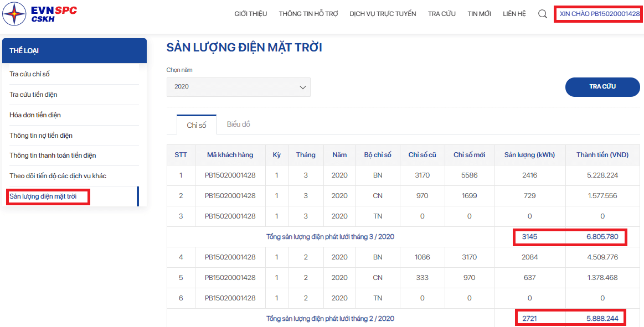644x327 pixels.
Task: Open the TRA CỨU menu item
Action: (441, 14)
